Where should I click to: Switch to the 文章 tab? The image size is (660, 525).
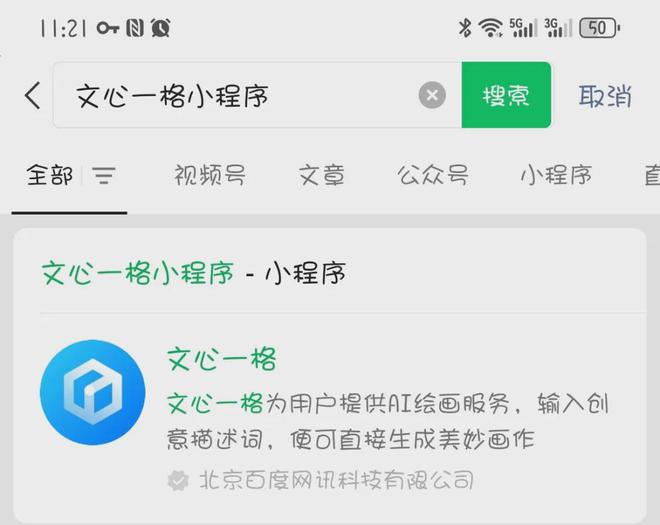[x=322, y=175]
